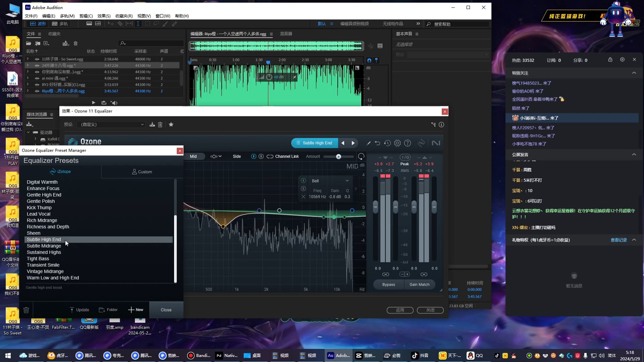Image resolution: width=644 pixels, height=362 pixels.
Task: Open Ozone settings gear icon
Action: tap(397, 143)
